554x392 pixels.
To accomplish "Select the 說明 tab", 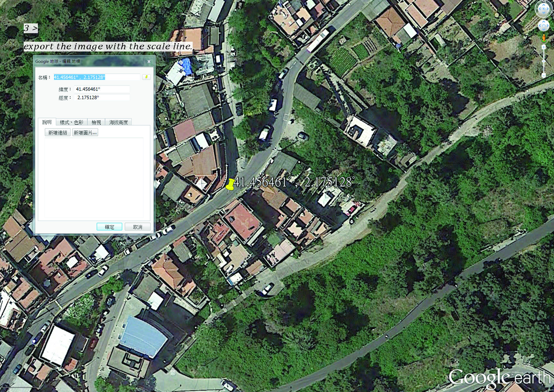I will [47, 122].
